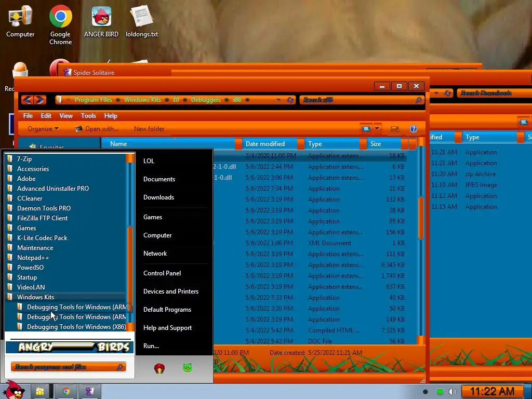This screenshot has height=399, width=532.
Task: Click the green network tray icon
Action: tap(440, 392)
